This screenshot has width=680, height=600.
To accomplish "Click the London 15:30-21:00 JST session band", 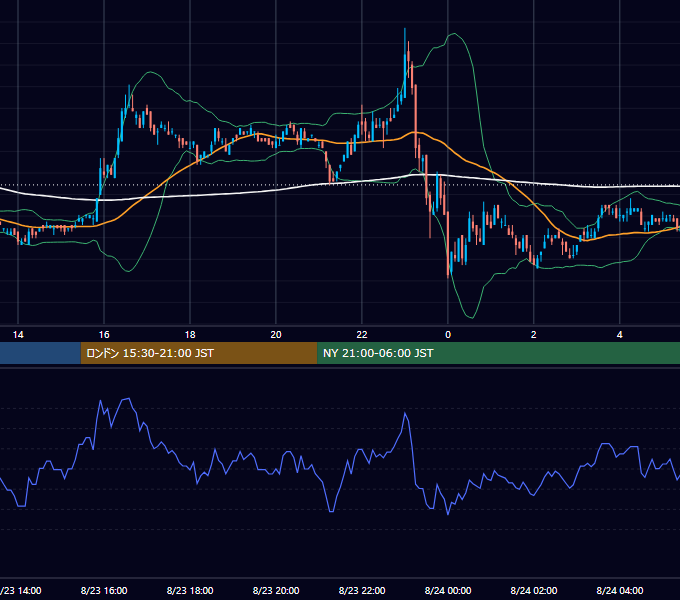I will click(x=199, y=353).
